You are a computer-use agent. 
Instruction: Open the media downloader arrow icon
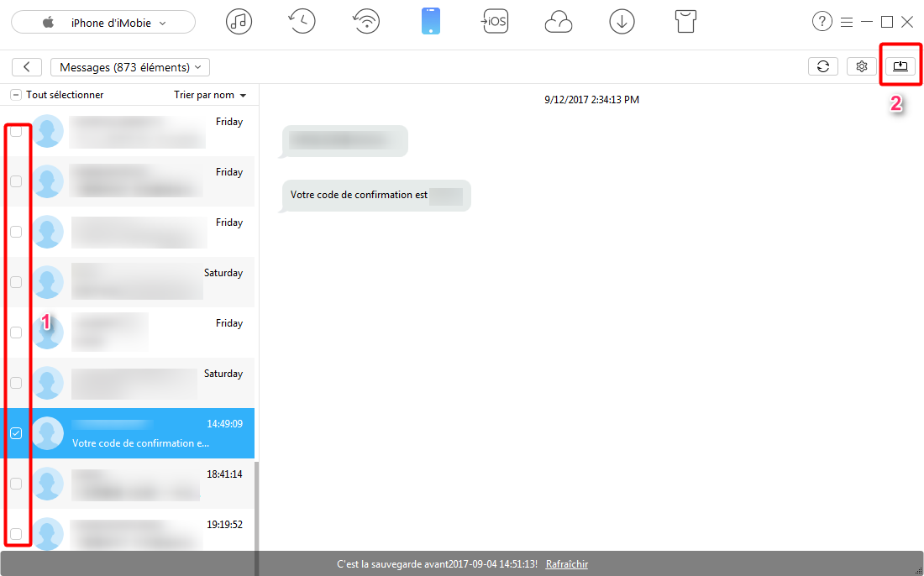622,22
